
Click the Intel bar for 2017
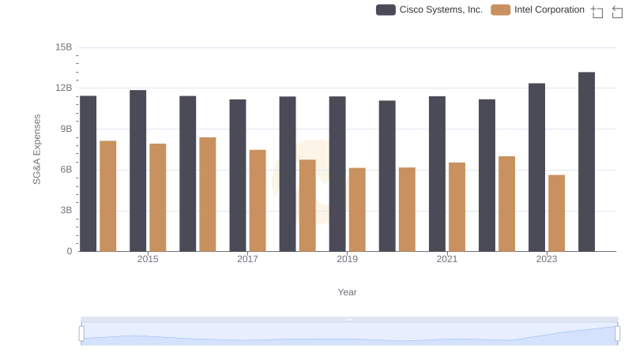[258, 201]
